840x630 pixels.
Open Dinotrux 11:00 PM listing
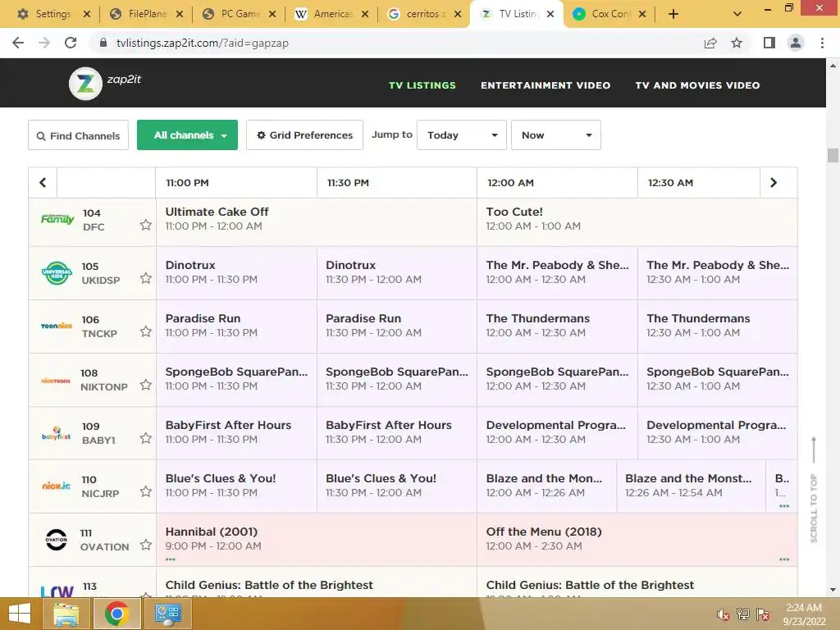[236, 272]
